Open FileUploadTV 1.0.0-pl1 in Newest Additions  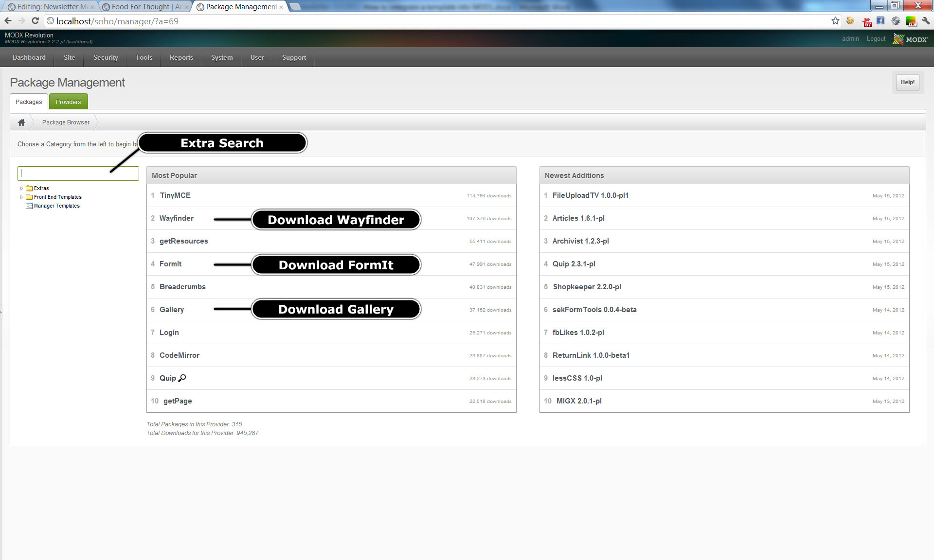click(591, 195)
